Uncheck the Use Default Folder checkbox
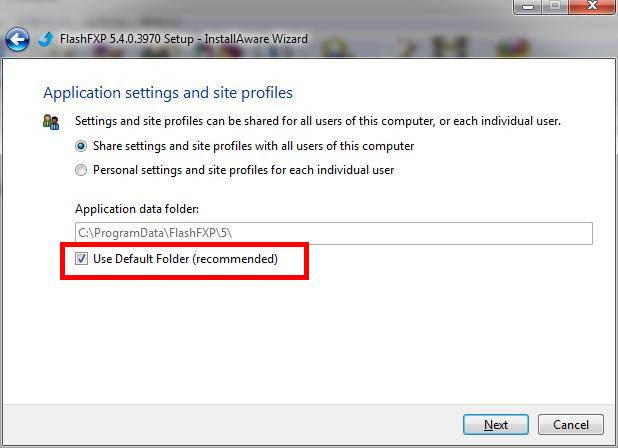Screen dimensions: 618x448 tap(81, 259)
